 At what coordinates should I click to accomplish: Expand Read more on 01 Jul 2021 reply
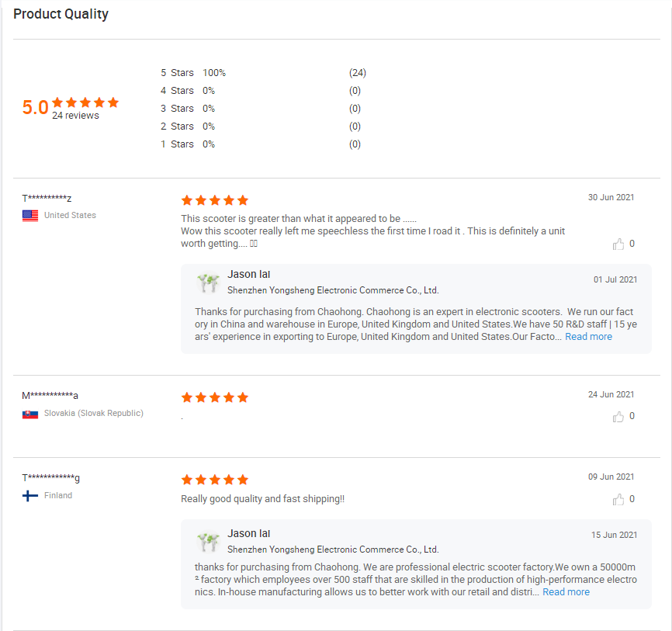coord(588,337)
